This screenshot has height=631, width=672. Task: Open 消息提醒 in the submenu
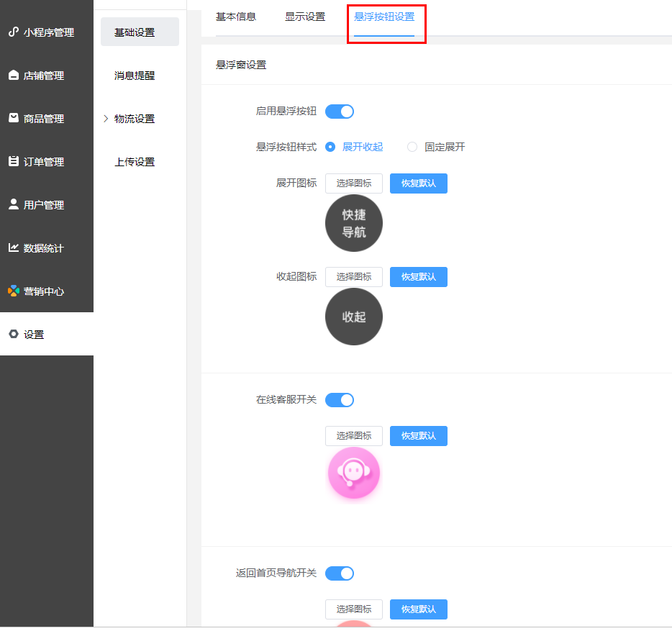click(x=135, y=76)
